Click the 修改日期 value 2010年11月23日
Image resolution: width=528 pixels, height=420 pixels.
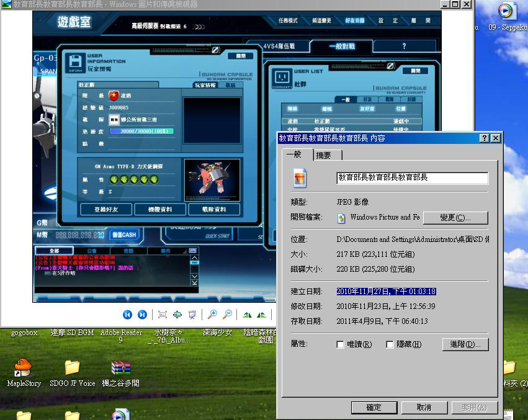pos(385,306)
